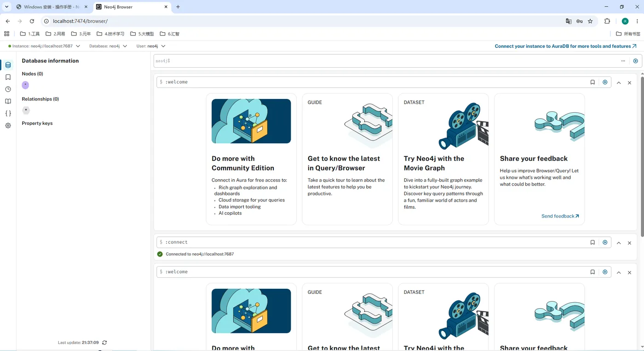This screenshot has width=644, height=351.
Task: Open the 3.元年 bookmark folder
Action: click(81, 34)
